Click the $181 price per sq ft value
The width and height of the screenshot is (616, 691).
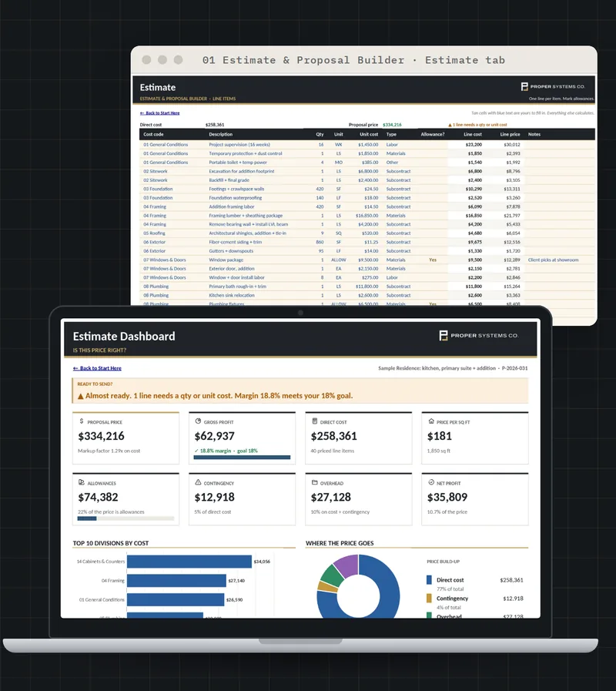pyautogui.click(x=440, y=436)
